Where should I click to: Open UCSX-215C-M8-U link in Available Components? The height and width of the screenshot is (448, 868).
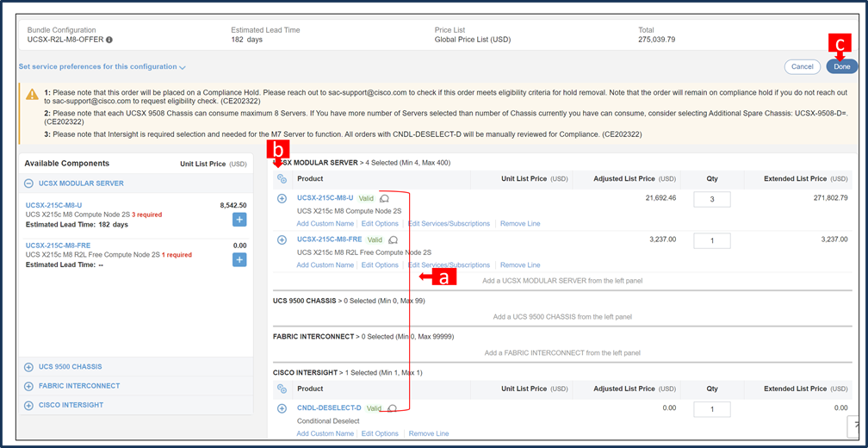click(x=53, y=205)
